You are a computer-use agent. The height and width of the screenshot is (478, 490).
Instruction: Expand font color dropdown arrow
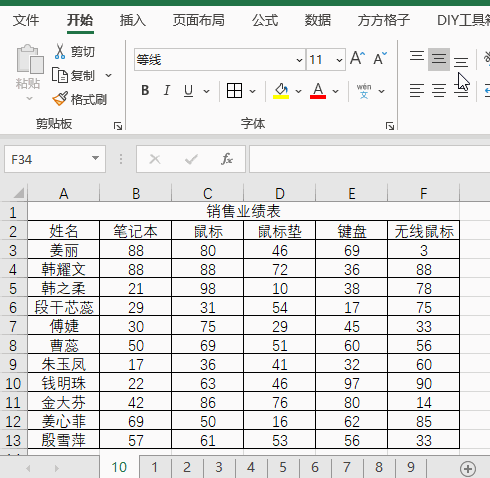336,91
